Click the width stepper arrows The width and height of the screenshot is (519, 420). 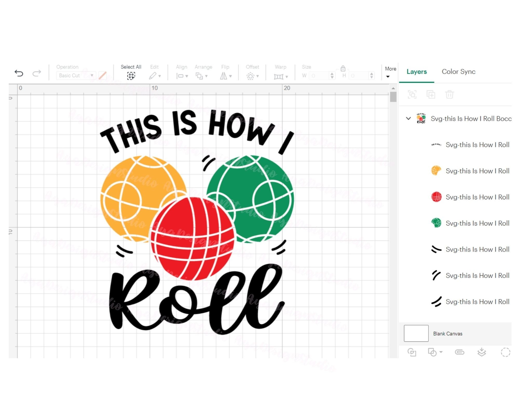(332, 76)
